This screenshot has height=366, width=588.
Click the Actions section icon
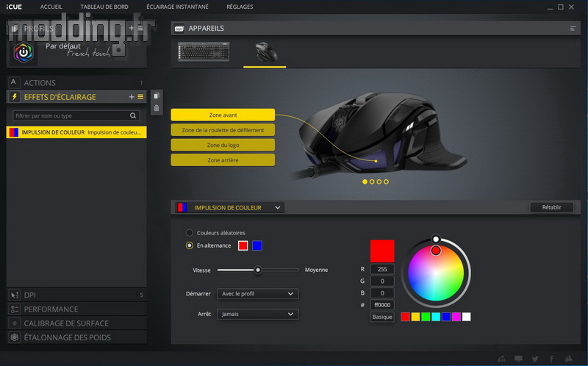(13, 82)
